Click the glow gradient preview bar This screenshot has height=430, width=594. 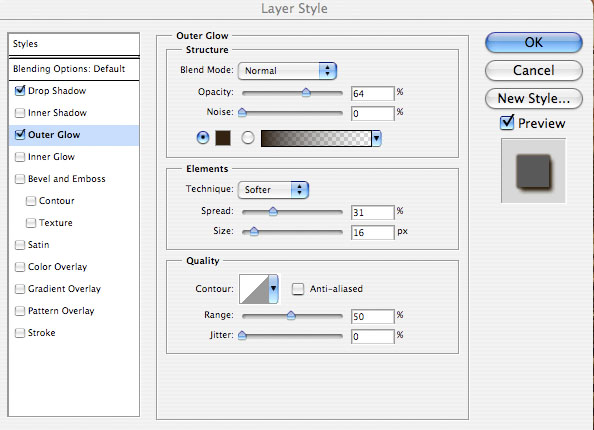tap(316, 138)
